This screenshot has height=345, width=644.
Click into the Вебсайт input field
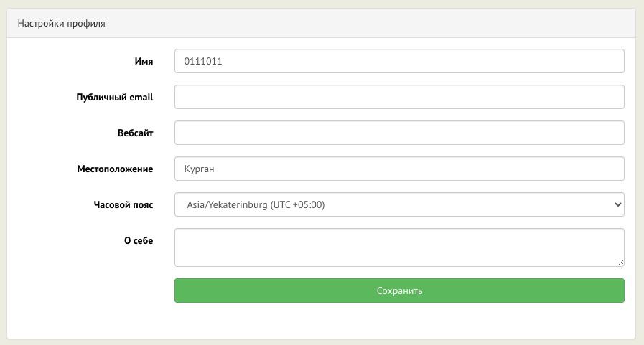(399, 133)
